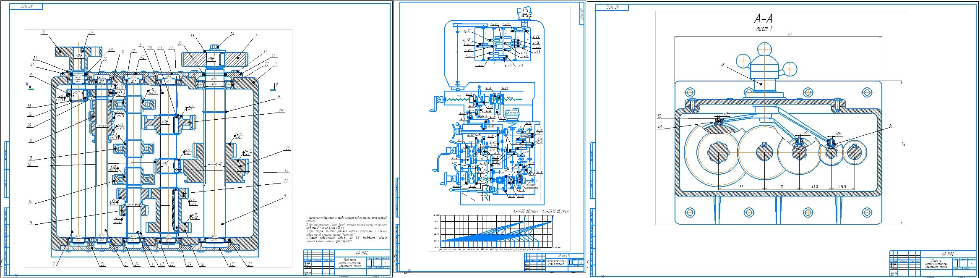
Task: Select part number 17 callout
Action: coord(286,181)
